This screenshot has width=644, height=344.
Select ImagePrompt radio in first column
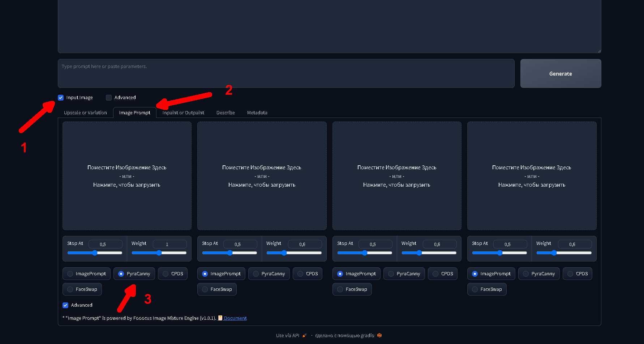[x=70, y=274]
